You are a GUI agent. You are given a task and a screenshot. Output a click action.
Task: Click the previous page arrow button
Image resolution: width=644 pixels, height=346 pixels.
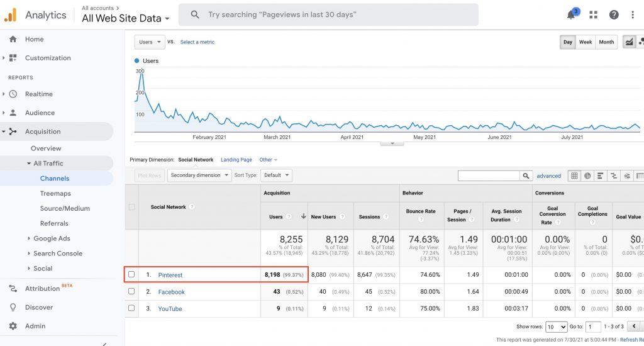click(634, 326)
